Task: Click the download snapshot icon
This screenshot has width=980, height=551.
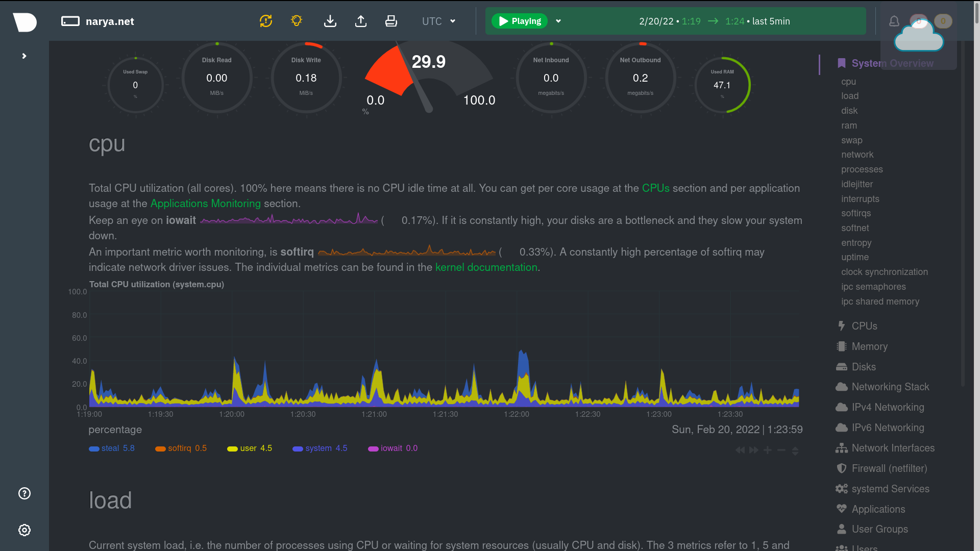Action: pyautogui.click(x=330, y=21)
